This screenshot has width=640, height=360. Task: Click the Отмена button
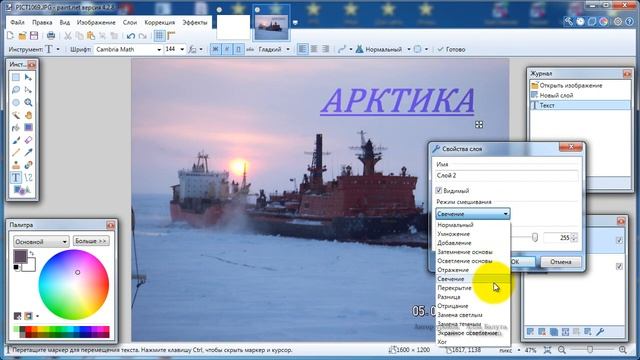click(x=561, y=262)
